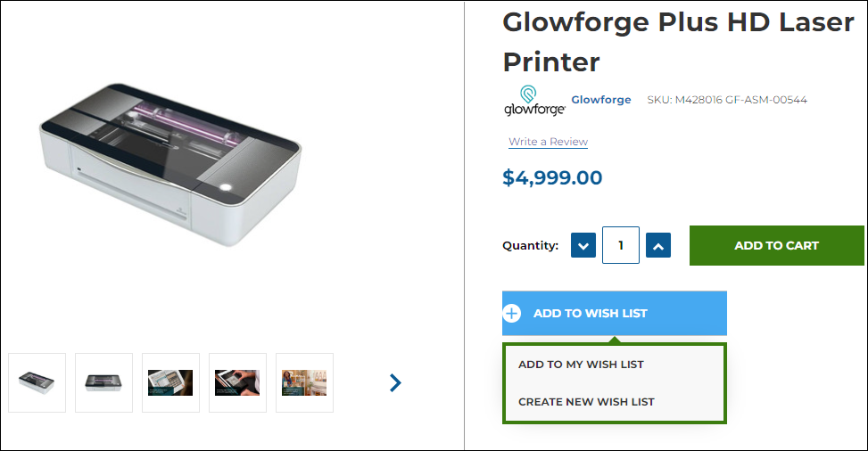Click the Glowforge Plus HD Laser Printer title
This screenshot has height=451, width=868.
(x=678, y=41)
